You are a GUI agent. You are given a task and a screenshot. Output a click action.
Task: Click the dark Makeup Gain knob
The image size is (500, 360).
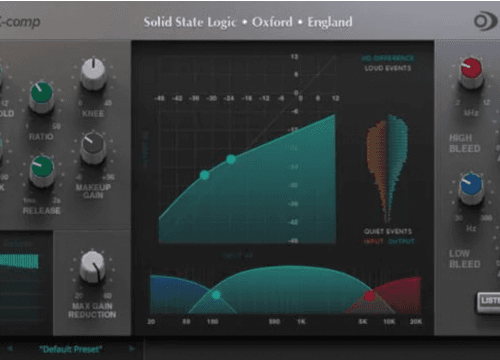pyautogui.click(x=93, y=147)
